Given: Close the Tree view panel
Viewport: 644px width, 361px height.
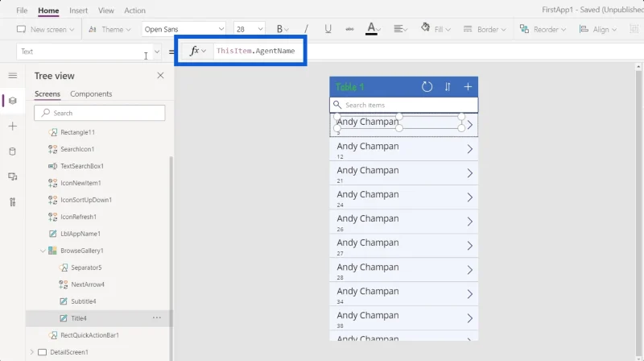Looking at the screenshot, I should (x=160, y=76).
